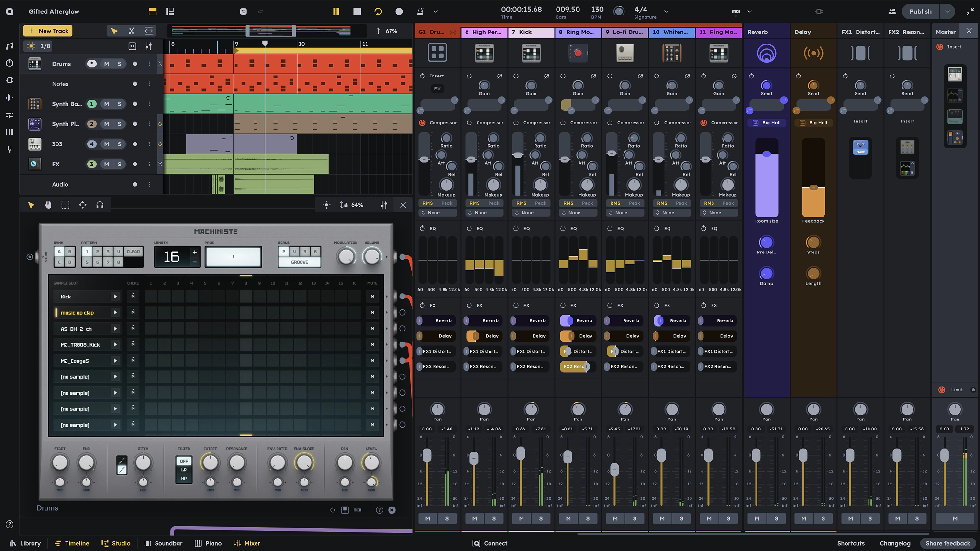
Task: Click the Feedback slider on Delay
Action: click(813, 178)
